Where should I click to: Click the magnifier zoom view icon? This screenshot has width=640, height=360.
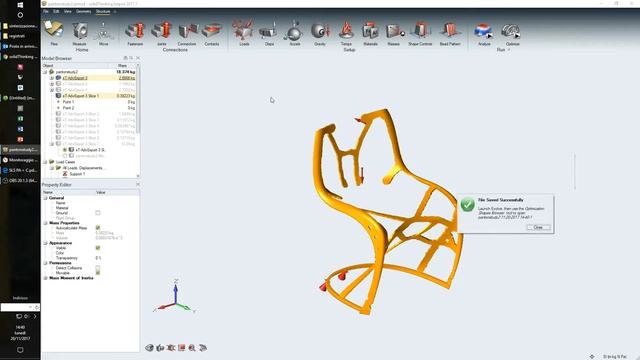(192, 348)
